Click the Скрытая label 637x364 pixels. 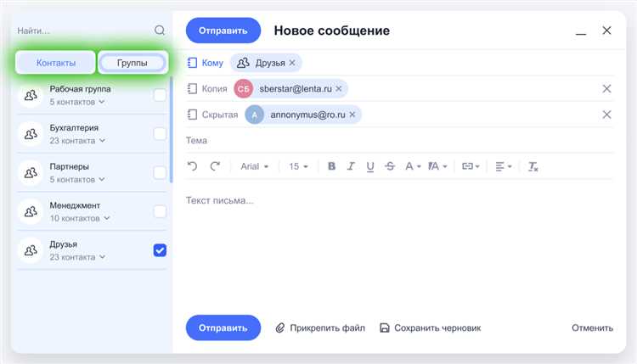click(220, 115)
